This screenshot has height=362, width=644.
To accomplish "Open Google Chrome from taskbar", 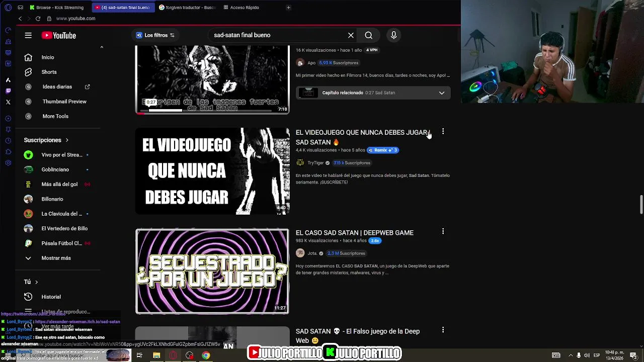I will coord(206,355).
